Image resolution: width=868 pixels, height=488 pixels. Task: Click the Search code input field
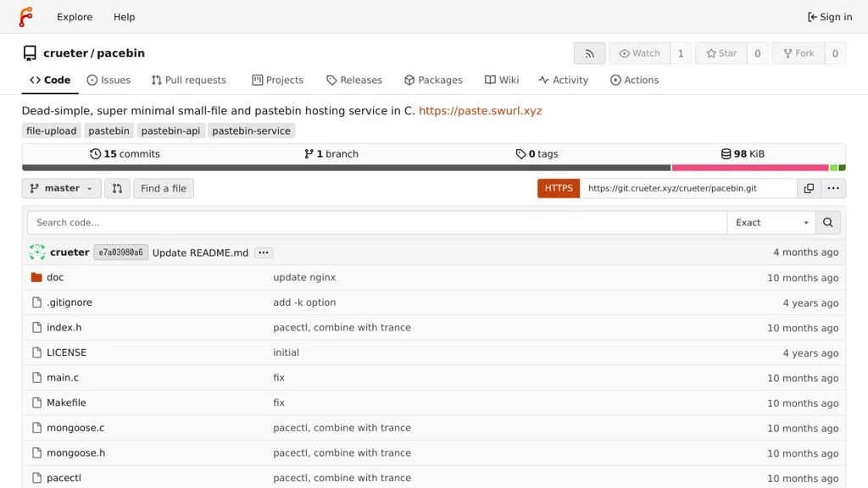click(377, 223)
